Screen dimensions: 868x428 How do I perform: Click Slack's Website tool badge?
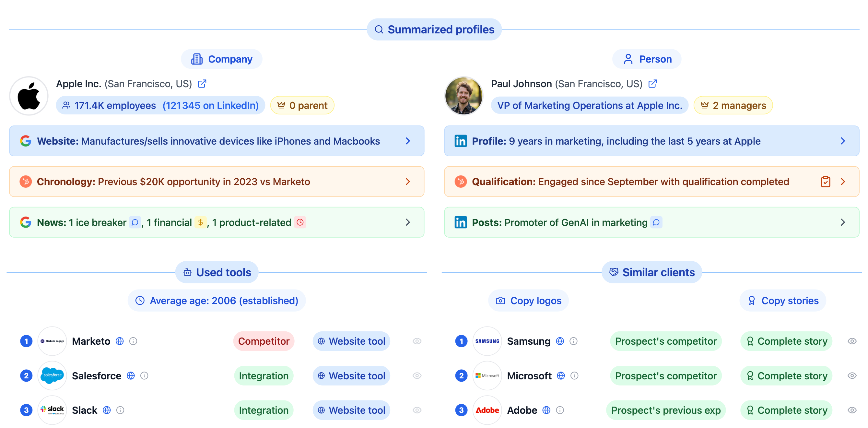click(x=351, y=410)
